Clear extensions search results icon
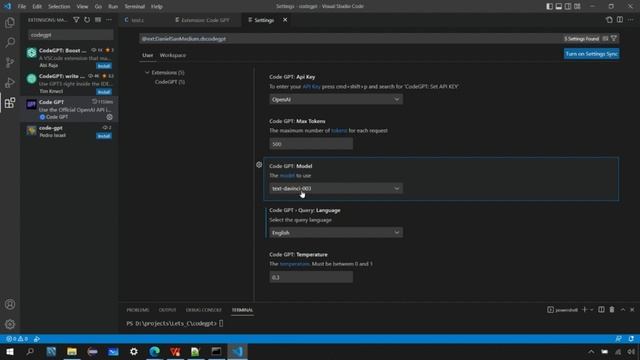640x360 pixels. [x=98, y=20]
